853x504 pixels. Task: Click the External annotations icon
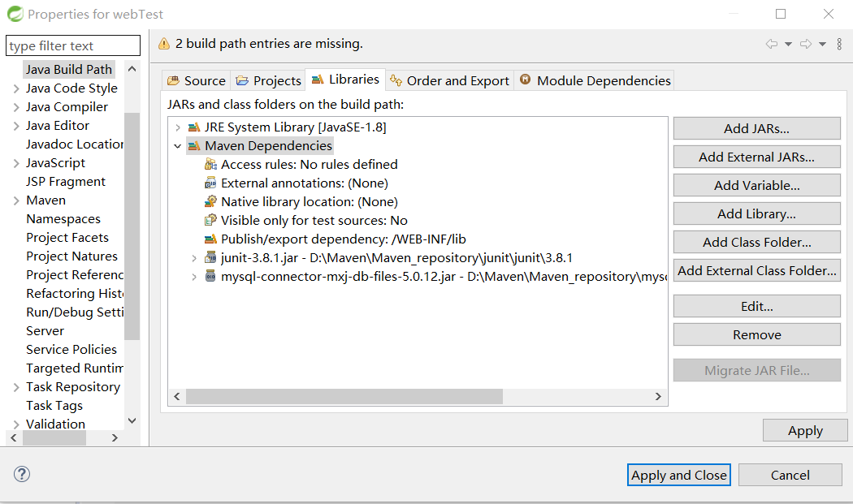[210, 183]
